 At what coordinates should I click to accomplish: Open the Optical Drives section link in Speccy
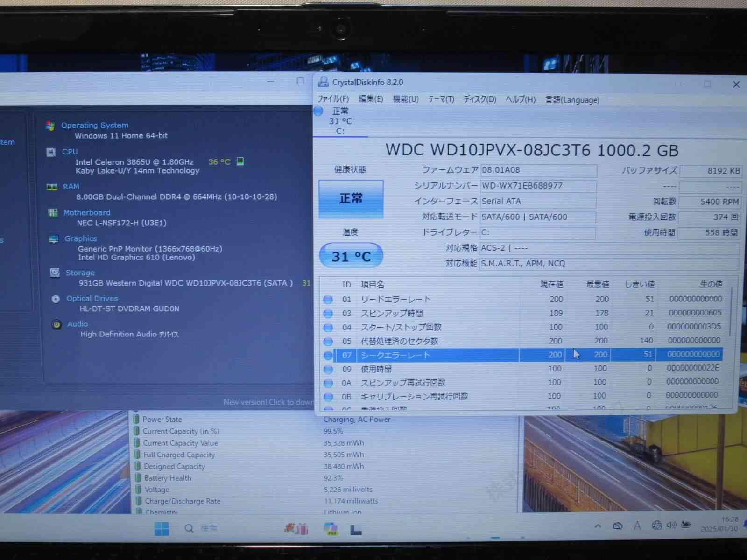pos(92,299)
